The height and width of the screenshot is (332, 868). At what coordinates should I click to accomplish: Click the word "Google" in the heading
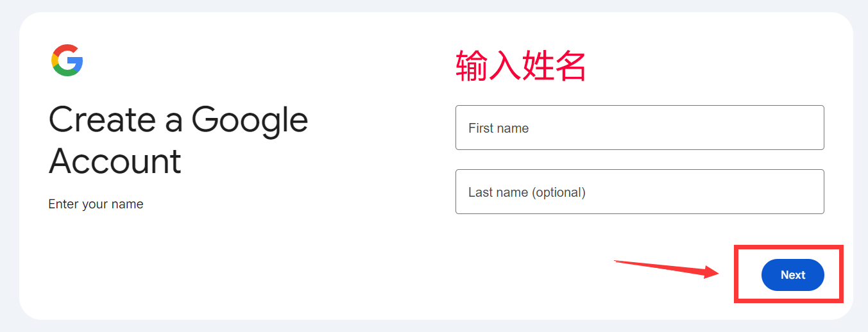[x=250, y=119]
